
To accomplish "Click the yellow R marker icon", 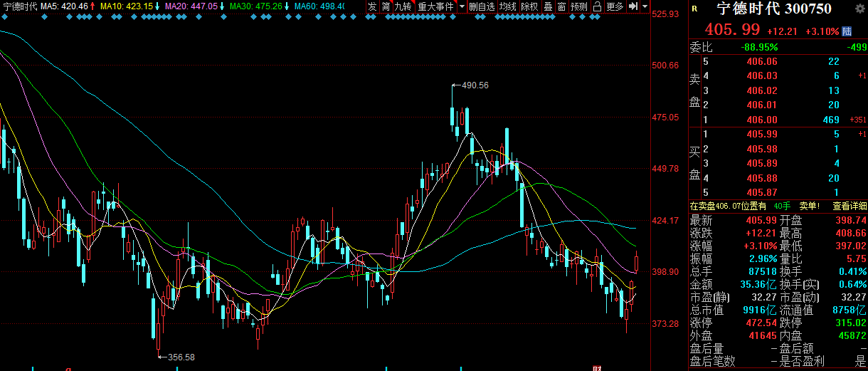I will [x=694, y=9].
